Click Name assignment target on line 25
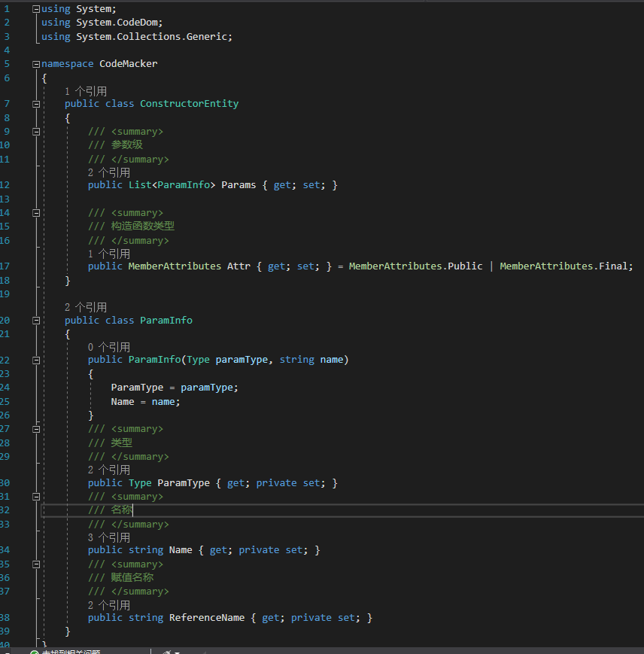 123,402
